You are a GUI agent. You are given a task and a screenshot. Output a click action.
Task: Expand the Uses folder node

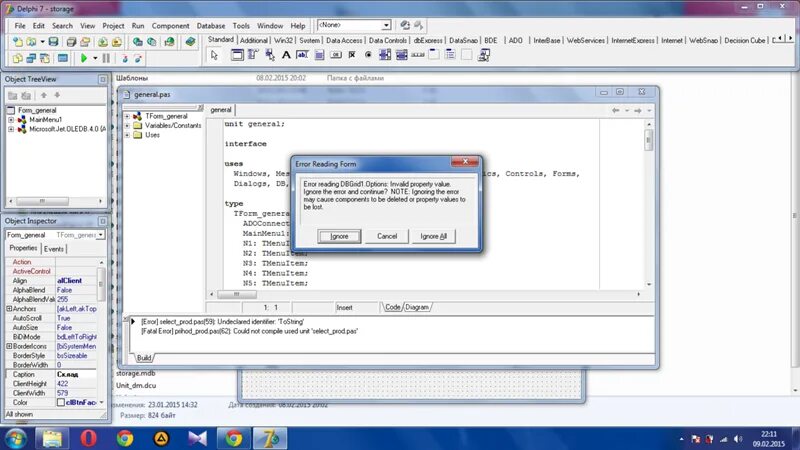click(127, 135)
